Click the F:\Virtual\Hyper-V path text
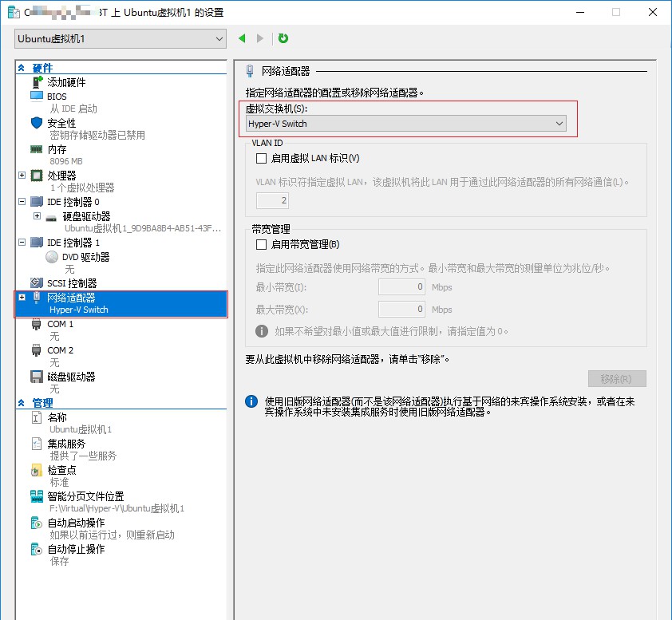Screen dimensions: 672x620 [117, 508]
